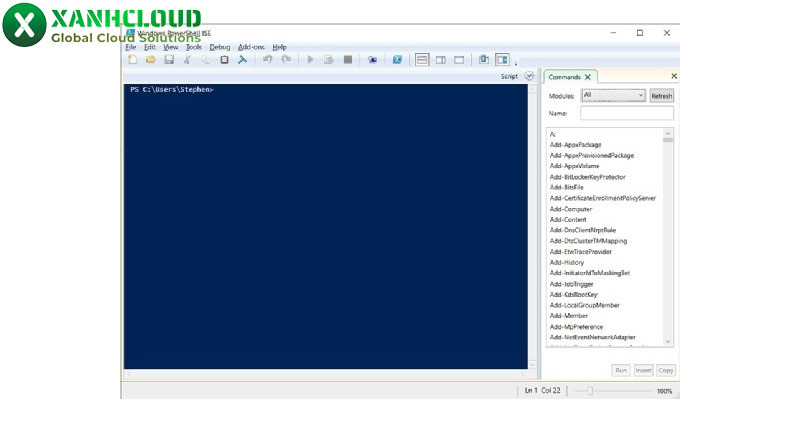The height and width of the screenshot is (422, 800).
Task: Focus the Name search field
Action: click(x=627, y=113)
